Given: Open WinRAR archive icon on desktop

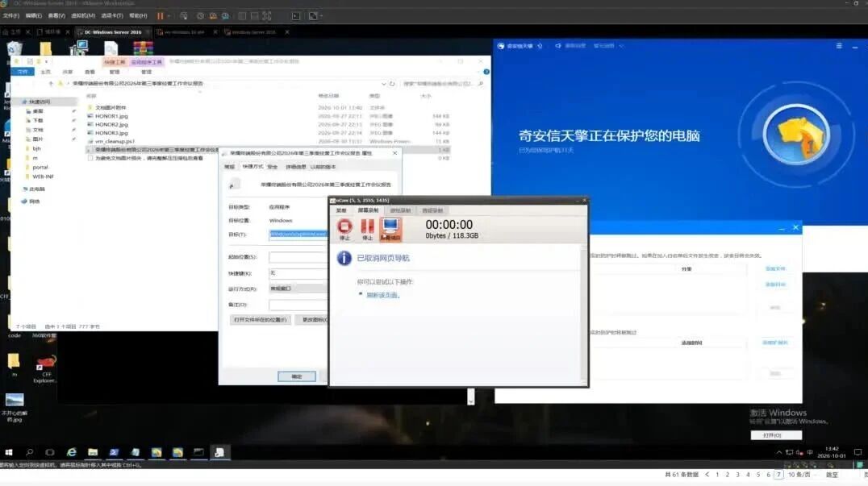Looking at the screenshot, I should click(x=143, y=48).
